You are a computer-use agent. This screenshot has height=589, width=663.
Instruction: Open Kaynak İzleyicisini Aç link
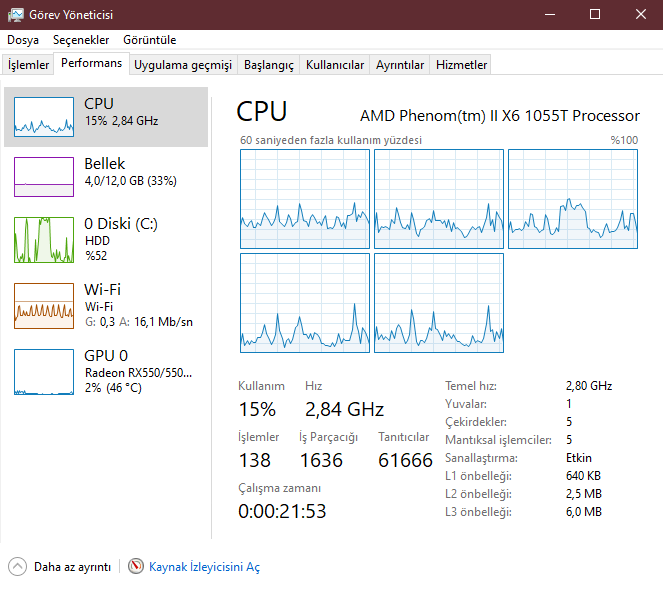pos(204,567)
